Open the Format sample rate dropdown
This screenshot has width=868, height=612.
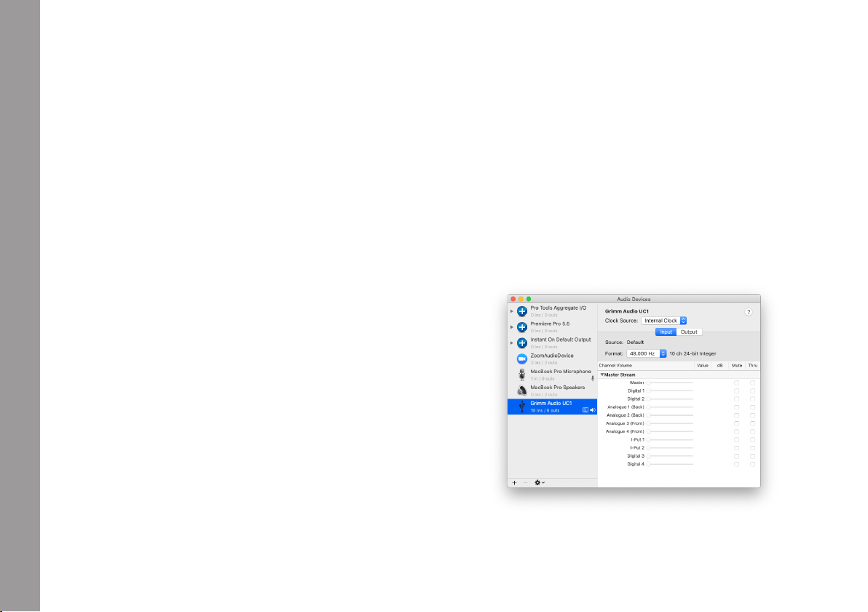647,353
